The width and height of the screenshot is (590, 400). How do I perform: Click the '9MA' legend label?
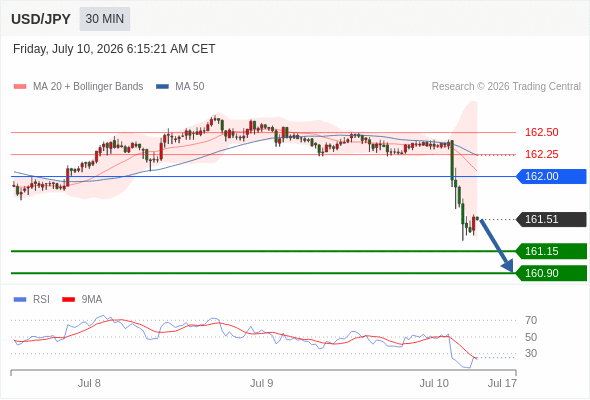pos(92,300)
